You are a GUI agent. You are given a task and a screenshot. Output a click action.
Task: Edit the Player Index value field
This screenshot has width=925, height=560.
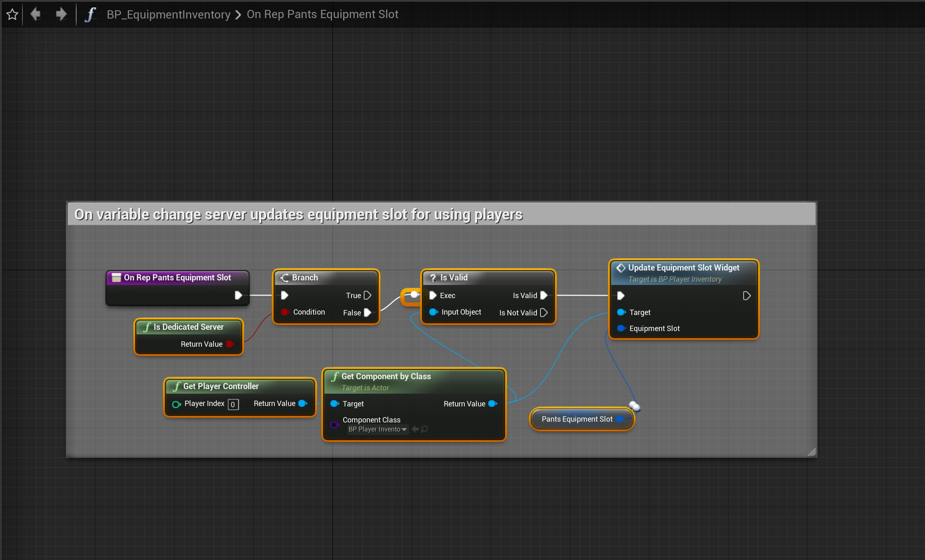(x=233, y=404)
